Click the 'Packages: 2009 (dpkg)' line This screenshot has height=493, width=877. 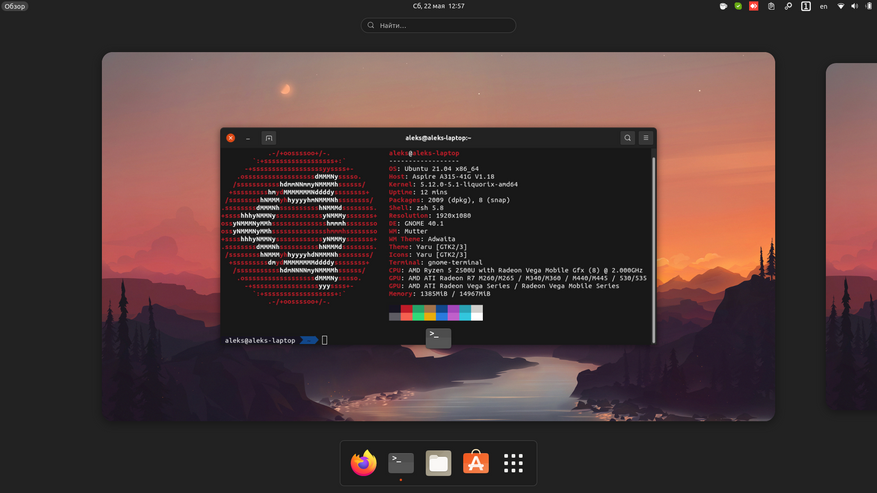click(x=449, y=200)
